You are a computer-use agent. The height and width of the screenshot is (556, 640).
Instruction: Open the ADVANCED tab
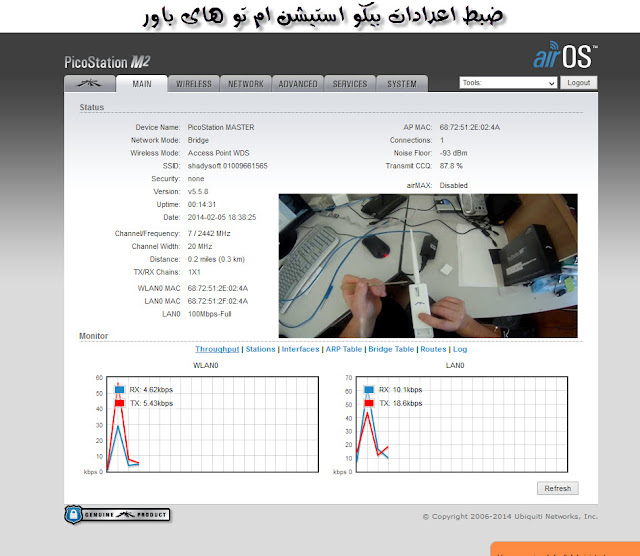(x=298, y=84)
